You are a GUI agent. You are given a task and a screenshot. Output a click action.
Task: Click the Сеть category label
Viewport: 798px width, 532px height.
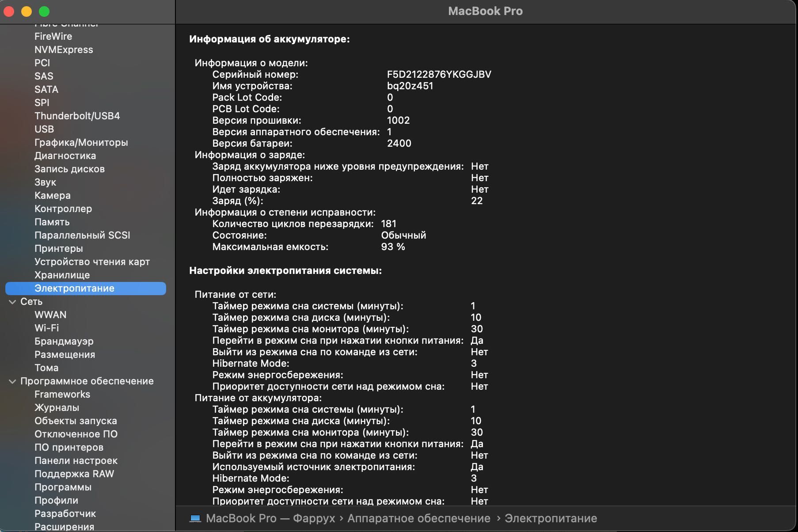(x=31, y=301)
